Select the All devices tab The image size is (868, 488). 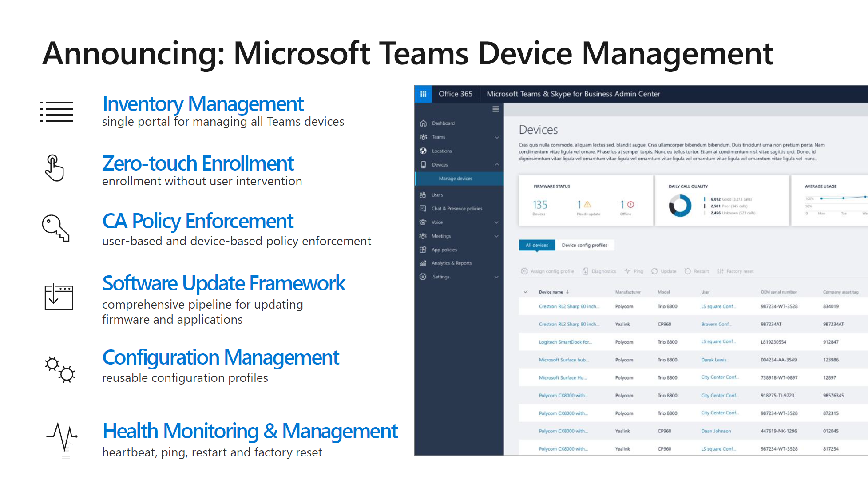click(537, 245)
